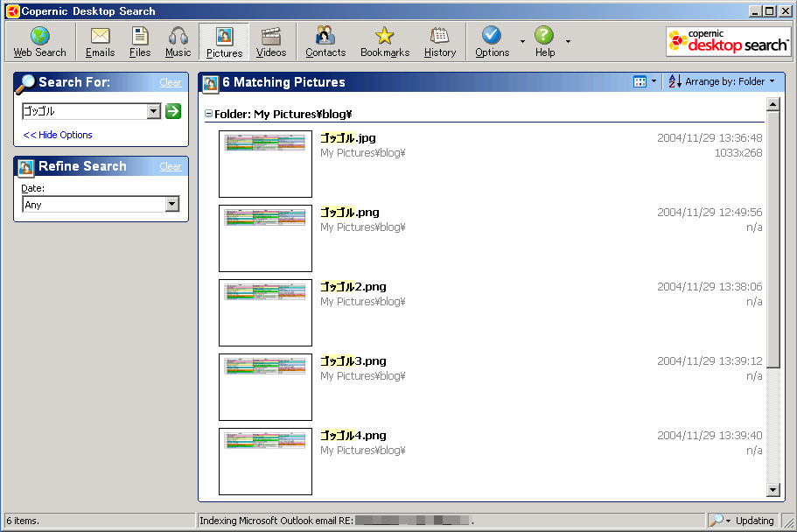797x532 pixels.
Task: Select file name ゴッゴル.png
Action: 350,212
